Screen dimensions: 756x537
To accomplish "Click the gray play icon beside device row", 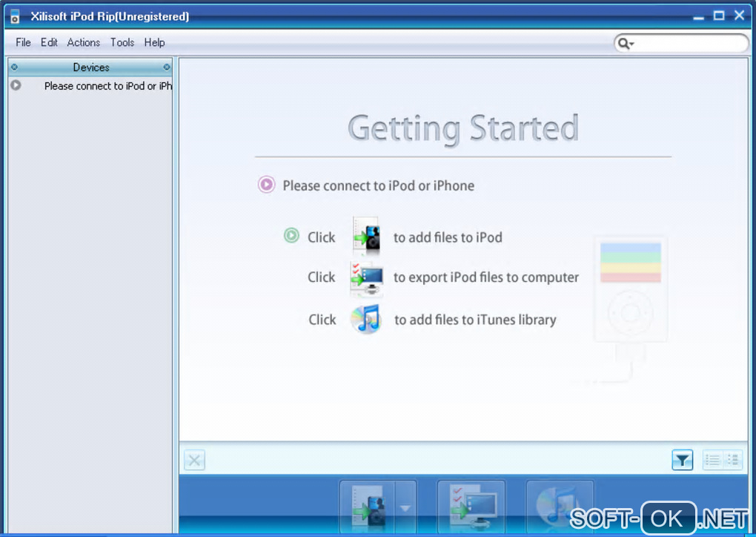I will pyautogui.click(x=16, y=85).
